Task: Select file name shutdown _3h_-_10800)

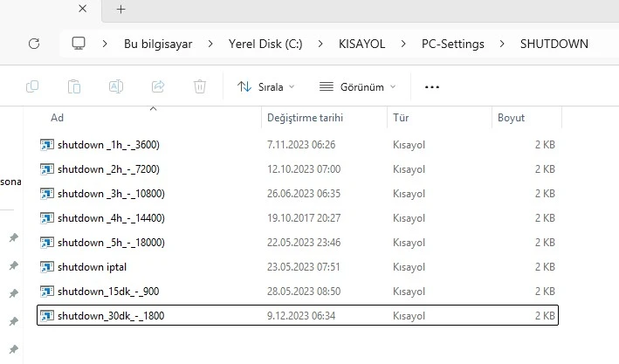Action: pyautogui.click(x=111, y=194)
